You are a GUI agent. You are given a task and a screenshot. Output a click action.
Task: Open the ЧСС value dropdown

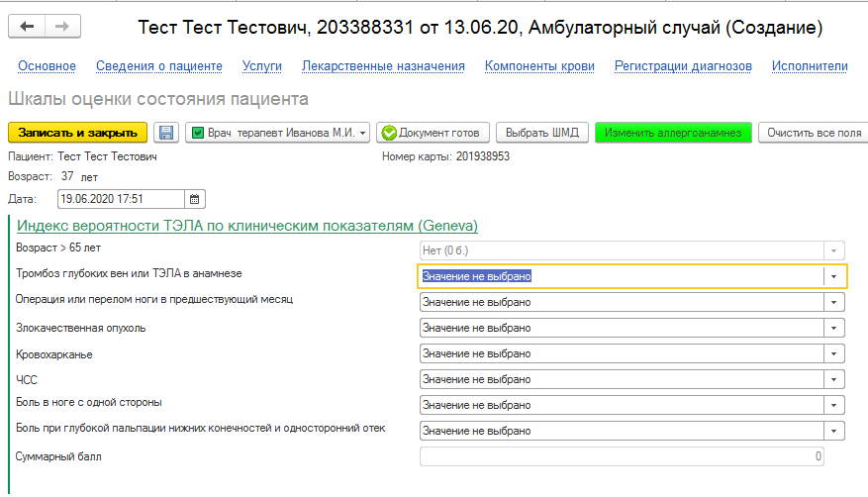tap(834, 379)
